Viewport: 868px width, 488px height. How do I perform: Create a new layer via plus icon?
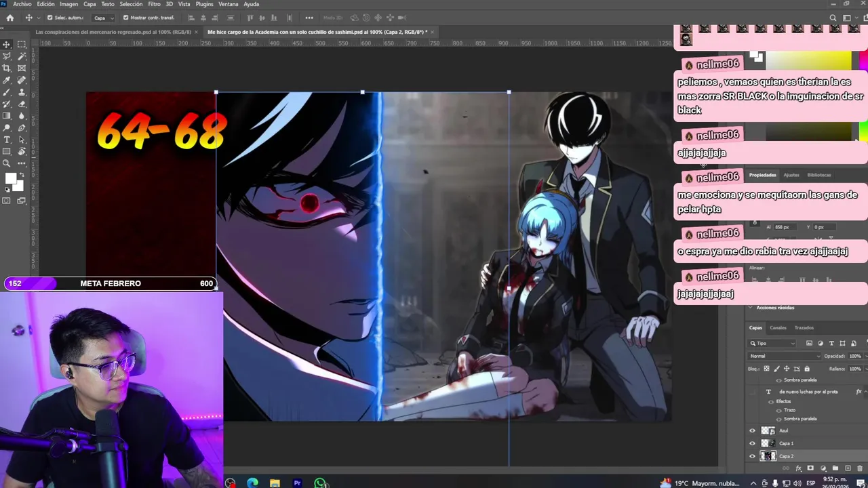848,468
